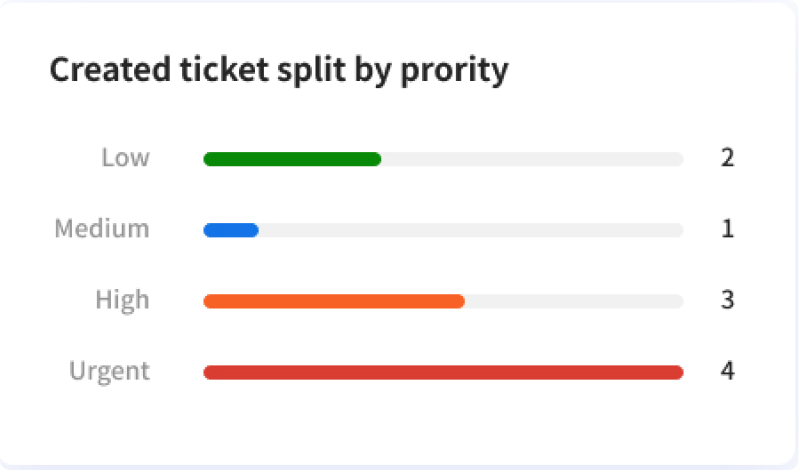Click the word "Created" in the title

point(110,69)
